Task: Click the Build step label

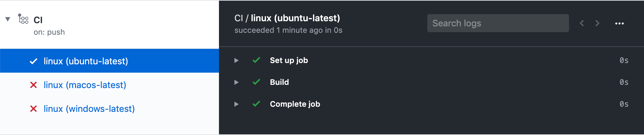Action: click(x=279, y=82)
